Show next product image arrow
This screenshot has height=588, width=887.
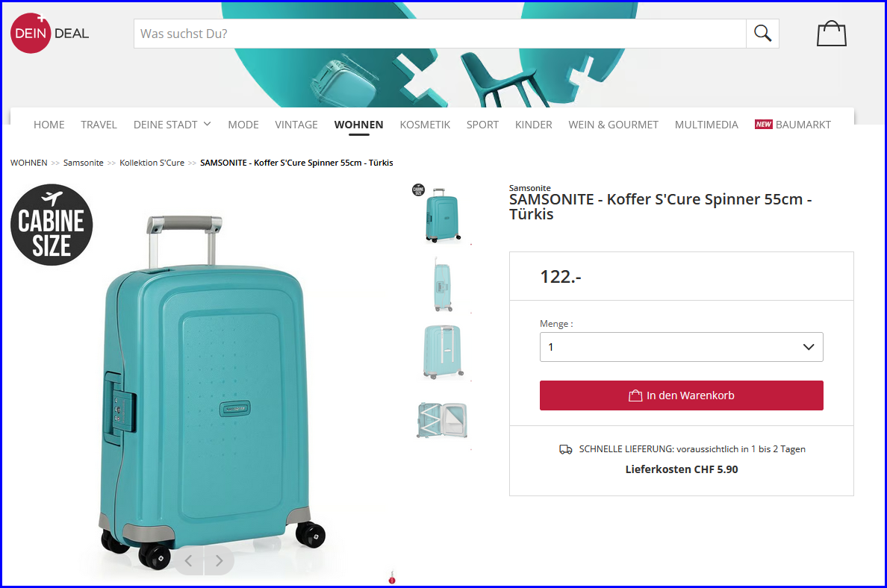pyautogui.click(x=219, y=561)
